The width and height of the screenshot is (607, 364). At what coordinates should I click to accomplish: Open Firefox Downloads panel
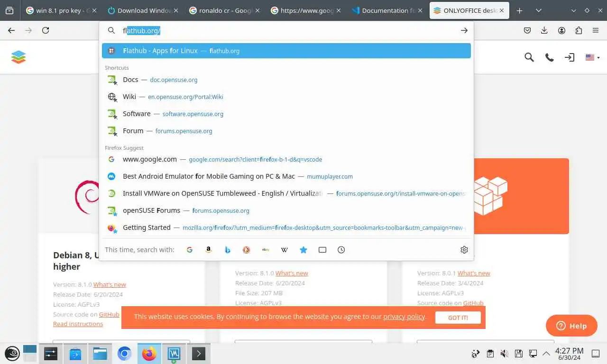544,30
